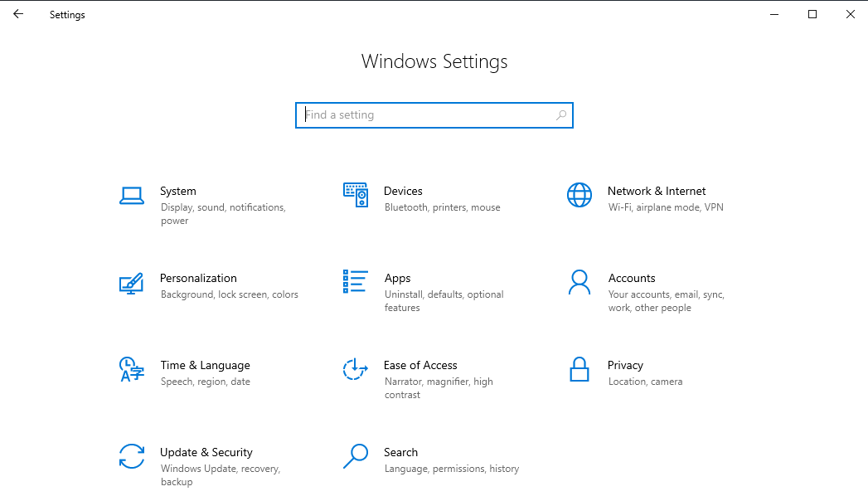The width and height of the screenshot is (868, 501).
Task: Click the Privacy heading text
Action: pos(625,365)
